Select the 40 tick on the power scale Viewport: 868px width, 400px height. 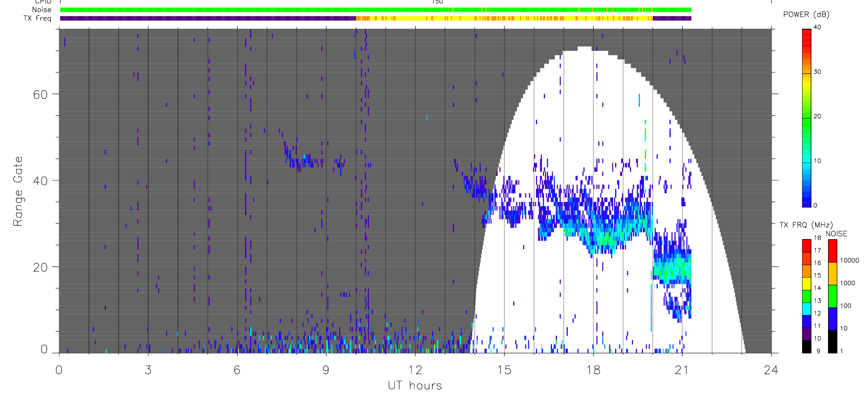tap(817, 27)
